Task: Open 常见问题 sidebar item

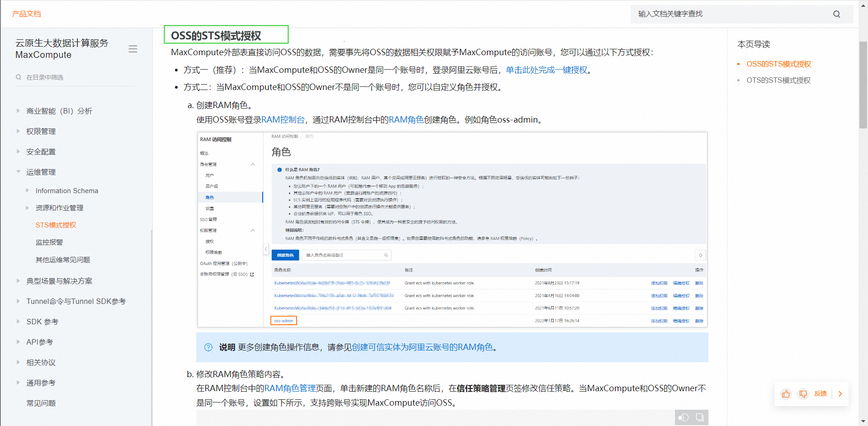Action: coord(41,403)
